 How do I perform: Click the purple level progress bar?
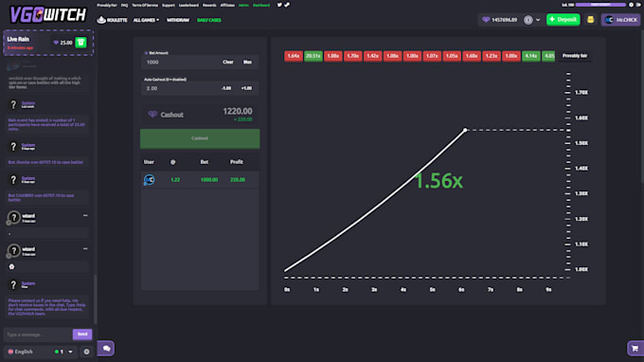(600, 5)
